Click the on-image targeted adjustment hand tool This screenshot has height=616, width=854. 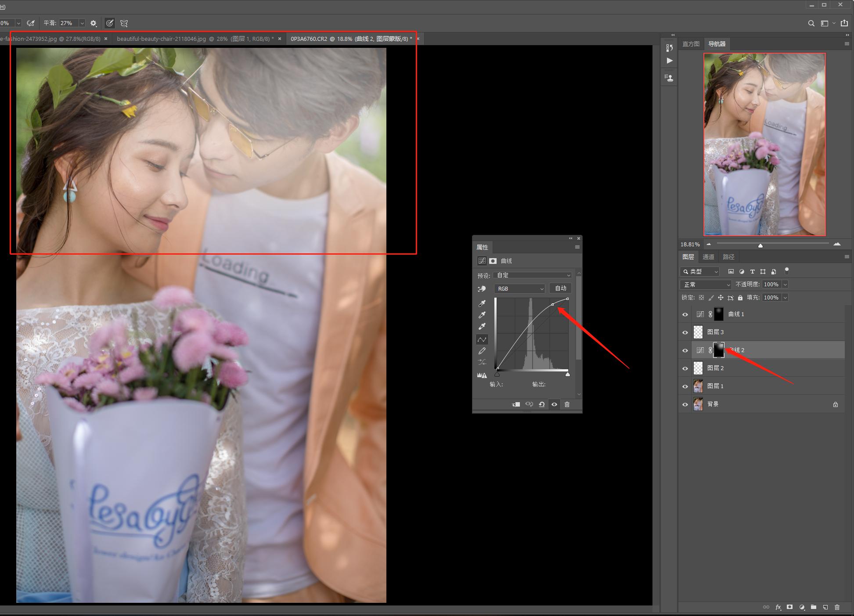coord(482,288)
